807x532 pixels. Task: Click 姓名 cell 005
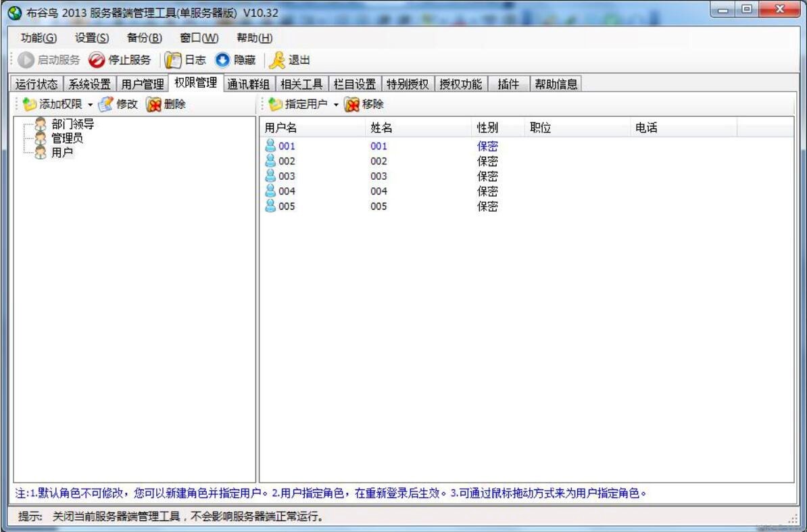378,206
